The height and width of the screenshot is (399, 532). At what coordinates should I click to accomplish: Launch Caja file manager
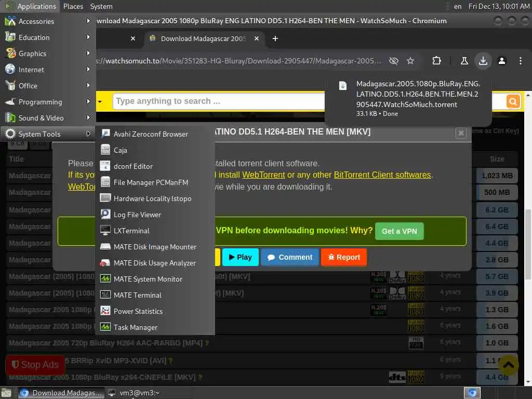[155, 150]
